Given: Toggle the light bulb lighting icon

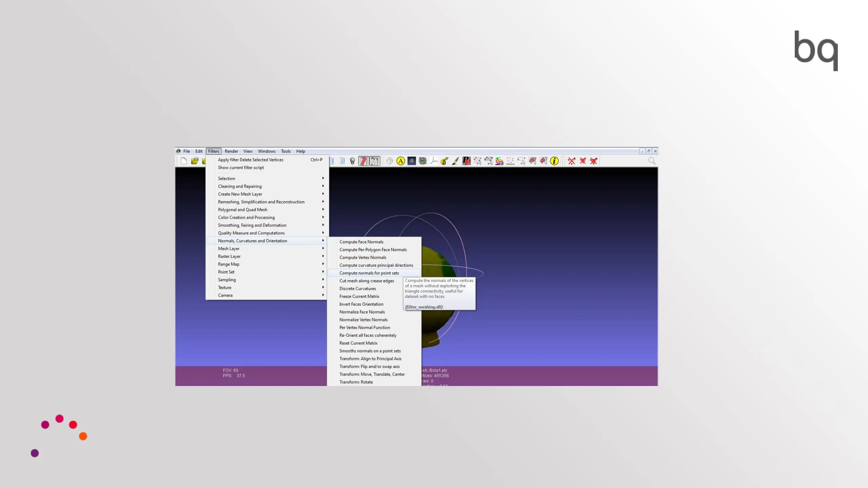Looking at the screenshot, I should (353, 161).
